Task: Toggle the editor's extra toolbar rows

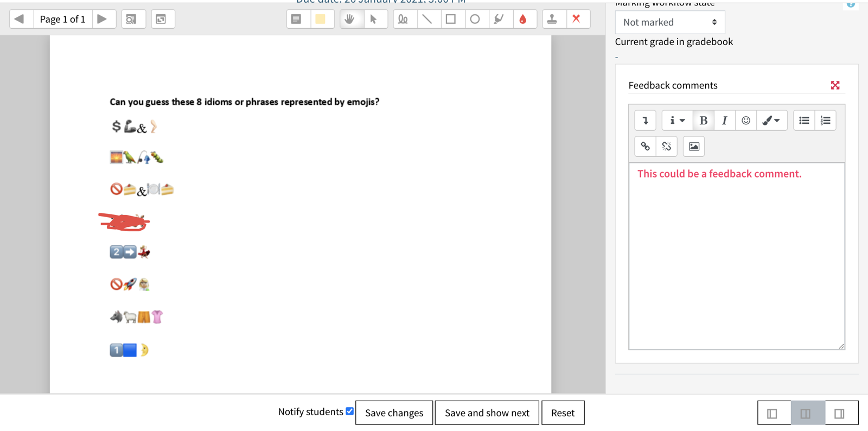Action: tap(646, 121)
